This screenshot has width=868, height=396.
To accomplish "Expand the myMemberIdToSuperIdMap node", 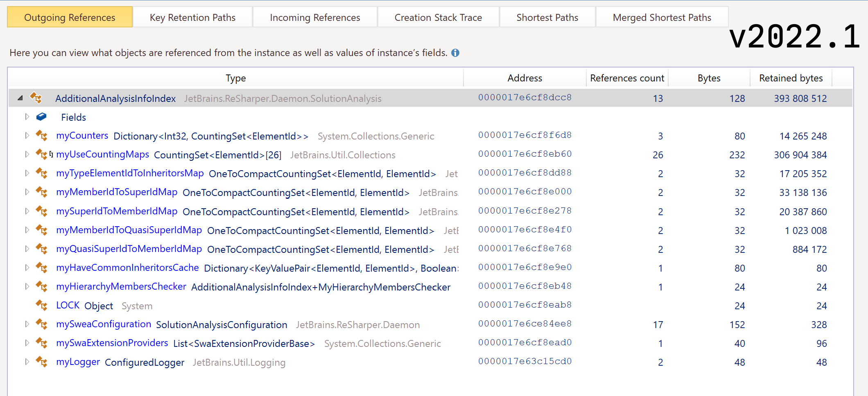I will point(27,192).
